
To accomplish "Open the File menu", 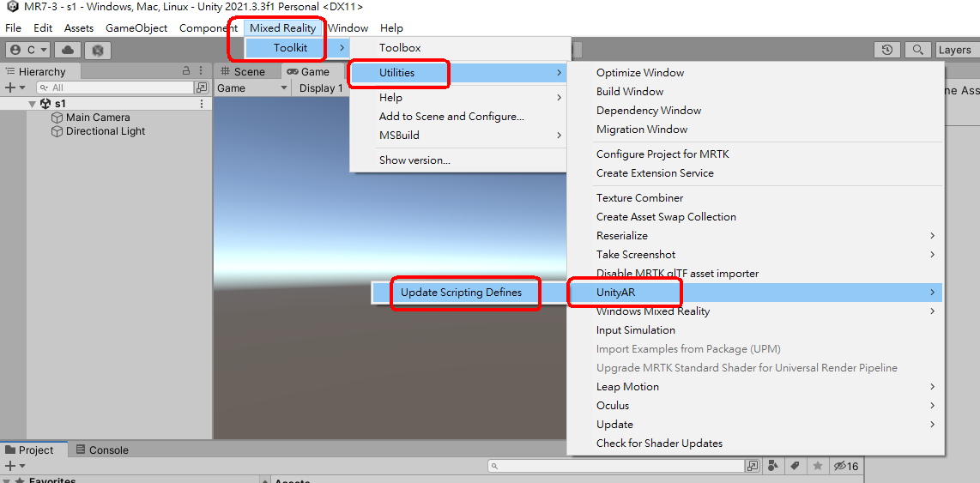I will [x=13, y=28].
